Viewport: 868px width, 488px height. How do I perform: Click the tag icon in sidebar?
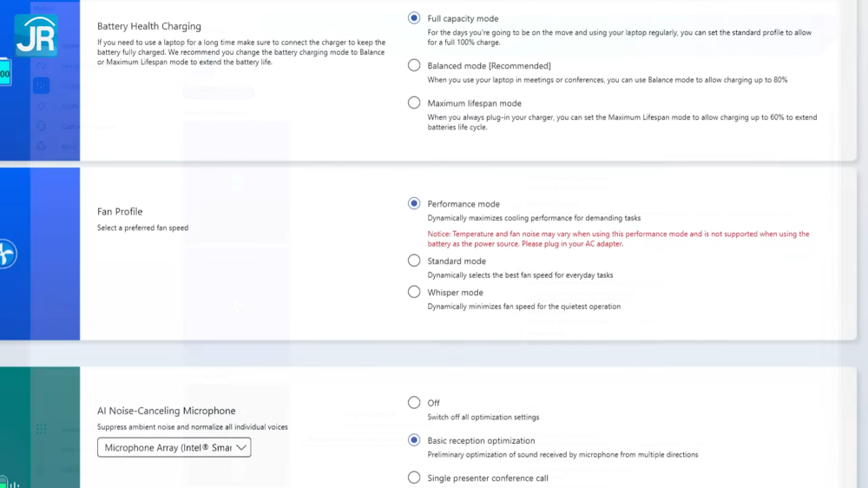41,106
